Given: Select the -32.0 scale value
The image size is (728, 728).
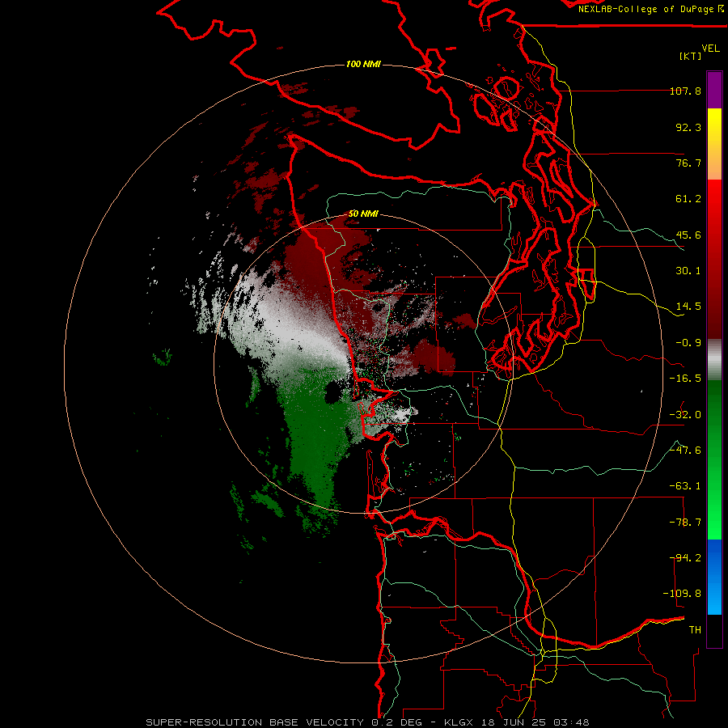Looking at the screenshot, I should coord(685,415).
